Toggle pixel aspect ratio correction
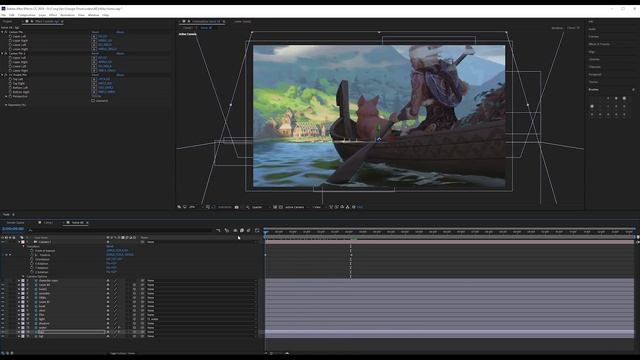The width and height of the screenshot is (640, 360). pos(331,207)
